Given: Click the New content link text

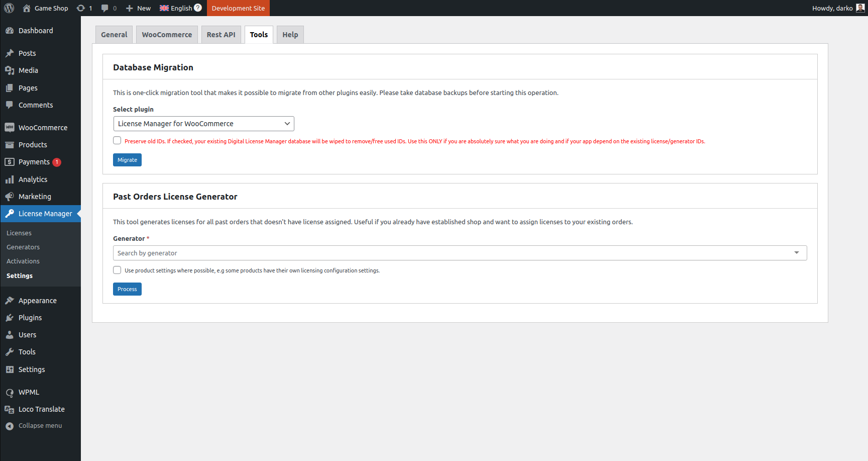Looking at the screenshot, I should (144, 8).
